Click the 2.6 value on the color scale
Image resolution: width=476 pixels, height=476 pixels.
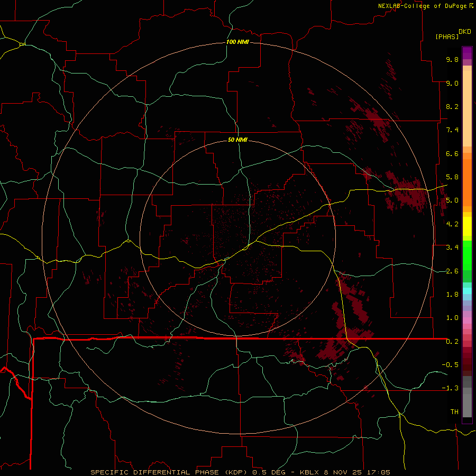pyautogui.click(x=452, y=271)
